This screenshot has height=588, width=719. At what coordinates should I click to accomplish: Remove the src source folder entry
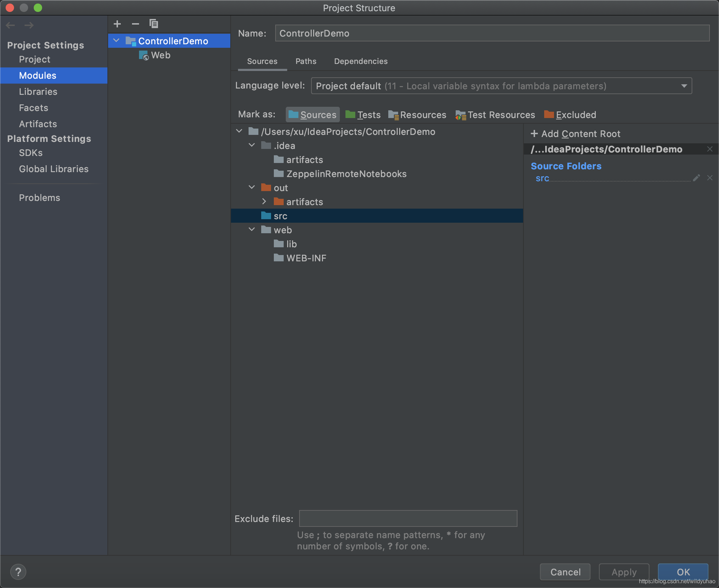710,178
